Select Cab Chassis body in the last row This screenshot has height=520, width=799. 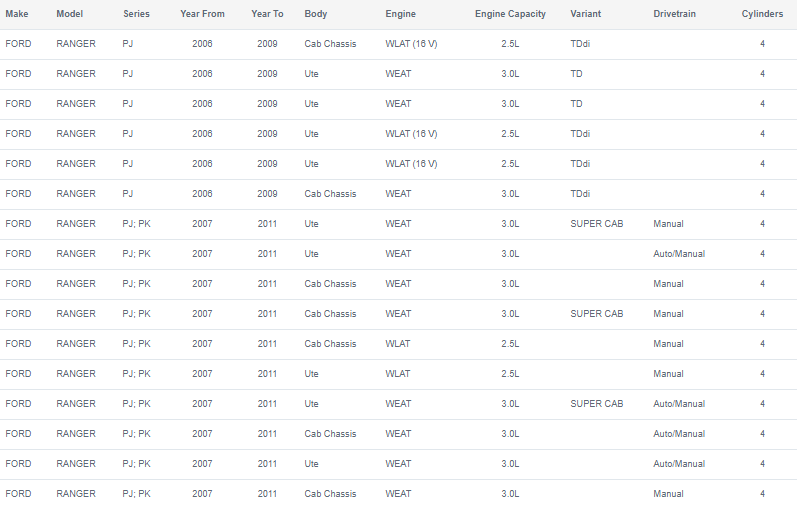330,494
